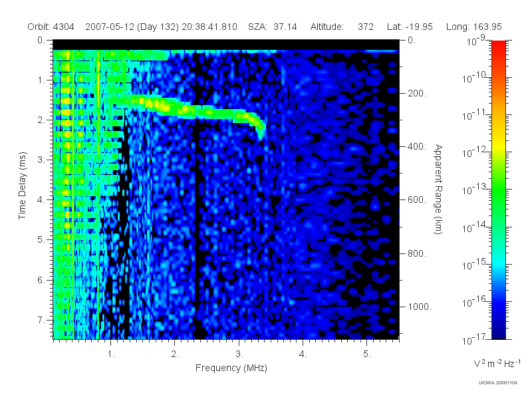This screenshot has width=532, height=399.
Task: Click the frequency tick label "3."
Action: (239, 354)
